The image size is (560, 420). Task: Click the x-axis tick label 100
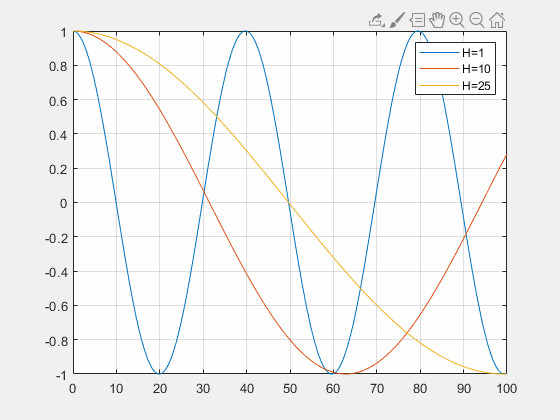(506, 389)
